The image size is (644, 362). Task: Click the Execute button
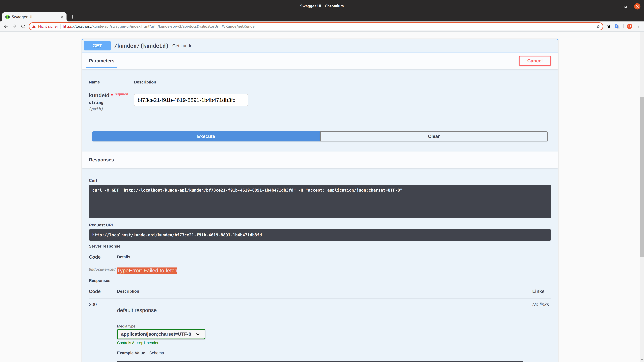(x=206, y=136)
